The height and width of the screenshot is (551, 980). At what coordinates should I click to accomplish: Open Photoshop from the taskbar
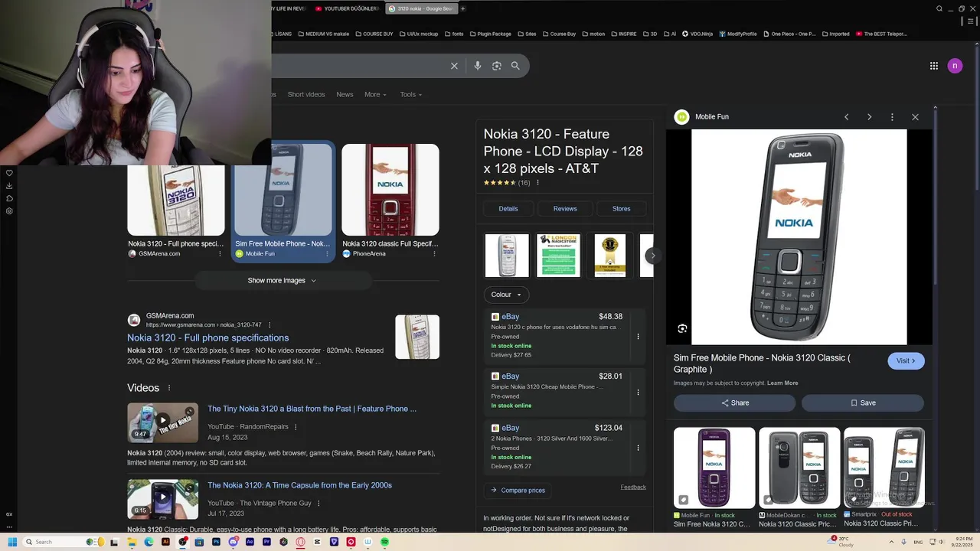[216, 542]
